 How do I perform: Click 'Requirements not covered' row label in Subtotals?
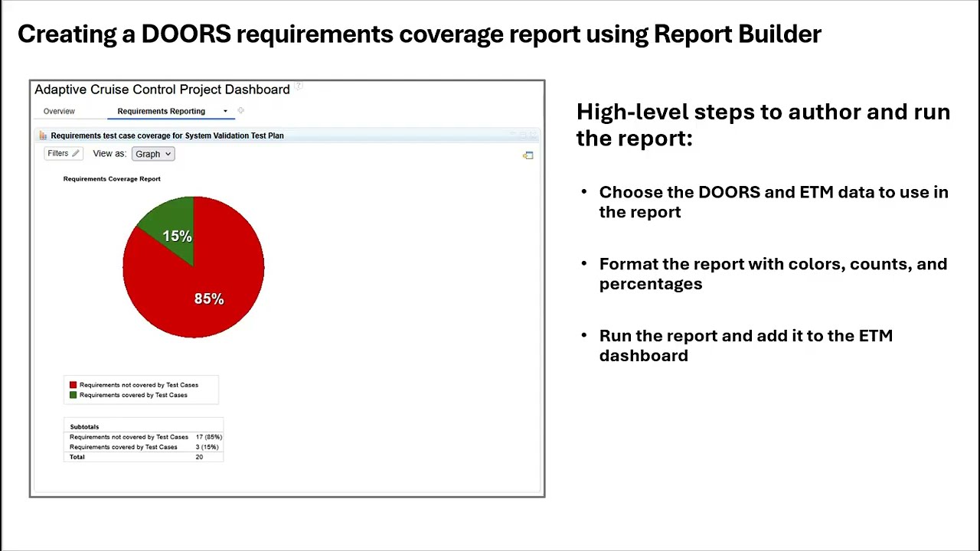tap(129, 437)
